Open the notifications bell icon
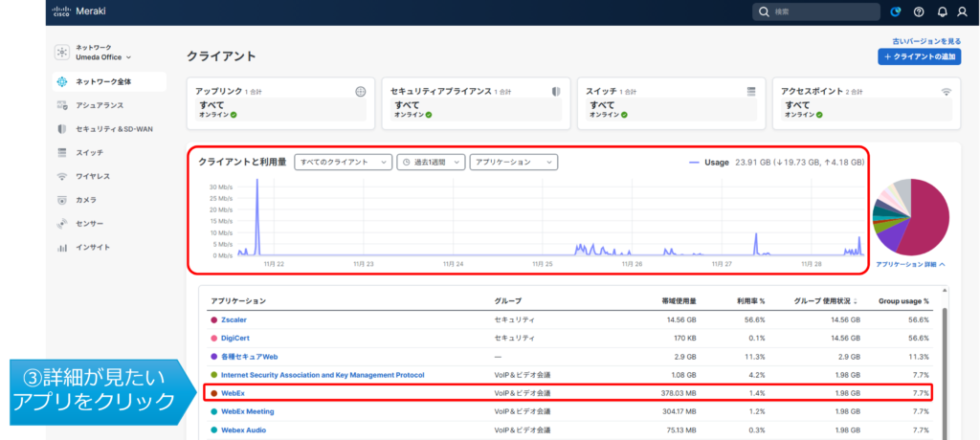This screenshot has height=440, width=980. click(x=942, y=11)
